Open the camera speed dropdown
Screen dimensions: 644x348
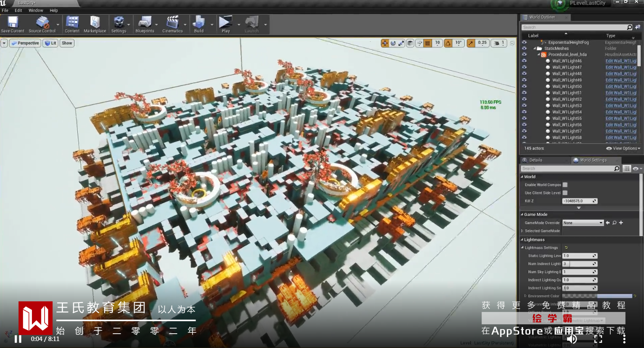pos(499,43)
